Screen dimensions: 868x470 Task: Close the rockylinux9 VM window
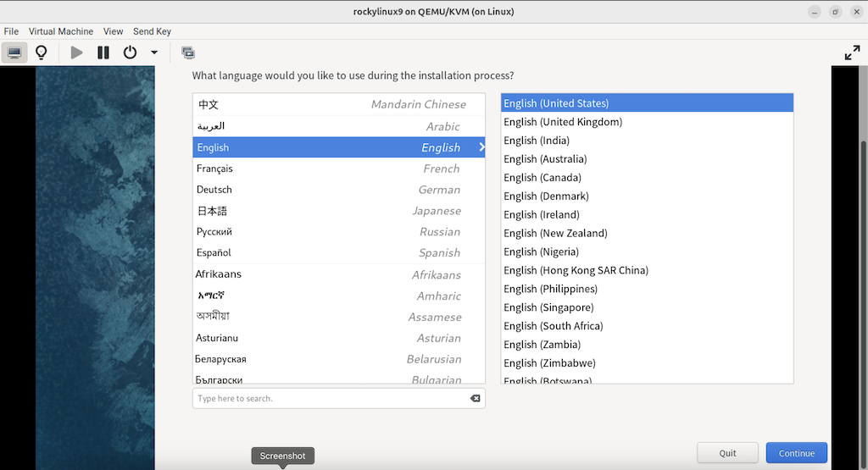click(x=856, y=12)
